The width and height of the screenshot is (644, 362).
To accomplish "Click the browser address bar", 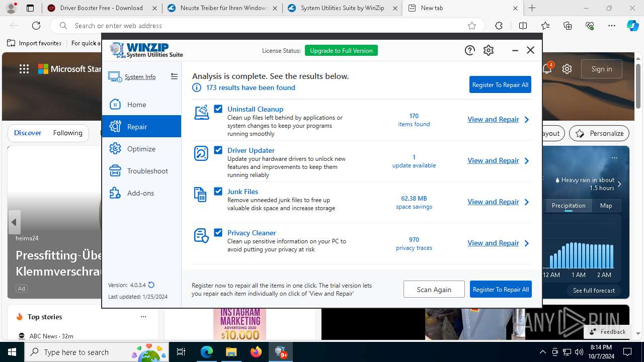I will 267,26.
